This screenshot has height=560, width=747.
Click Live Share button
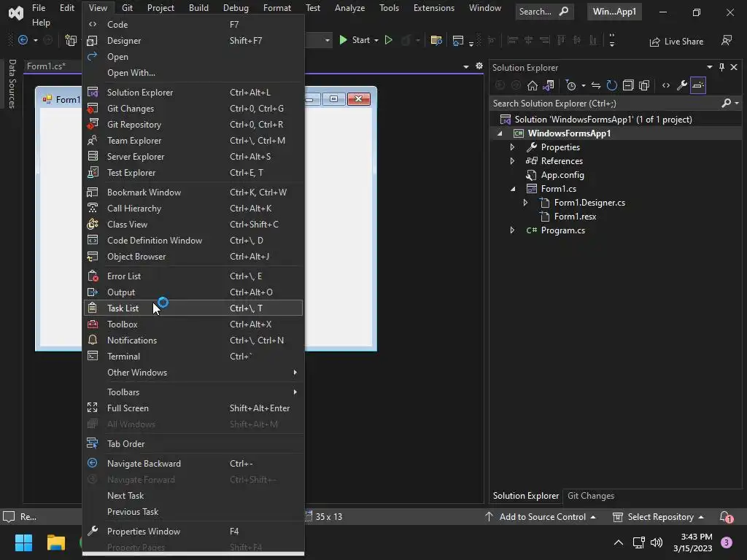click(x=676, y=42)
